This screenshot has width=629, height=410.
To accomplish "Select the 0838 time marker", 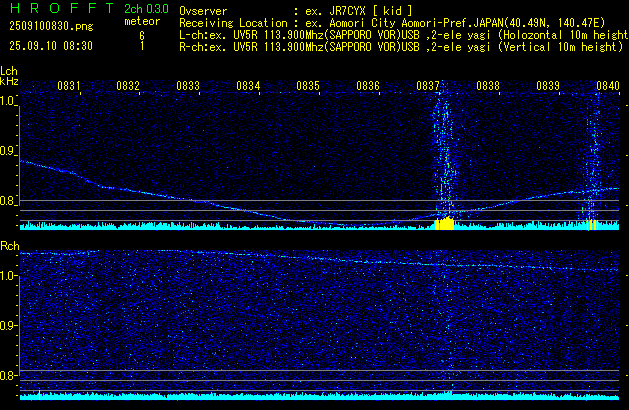I will point(488,86).
